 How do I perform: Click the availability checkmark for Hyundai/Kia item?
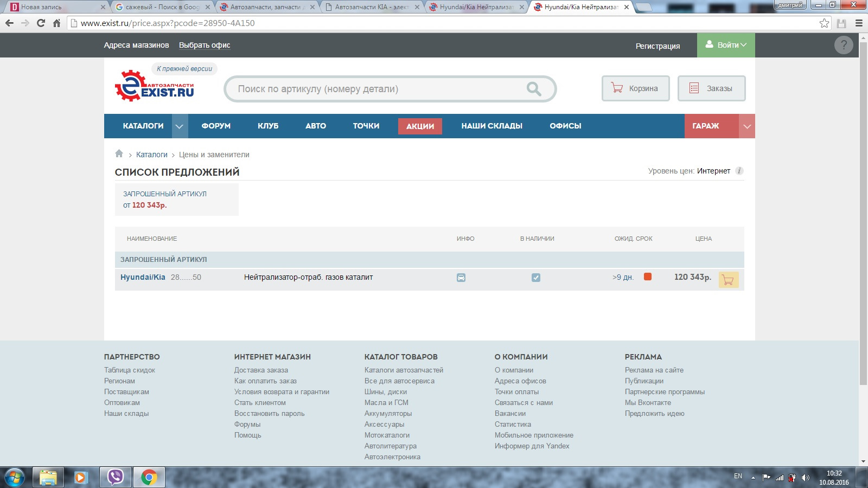[x=536, y=278]
